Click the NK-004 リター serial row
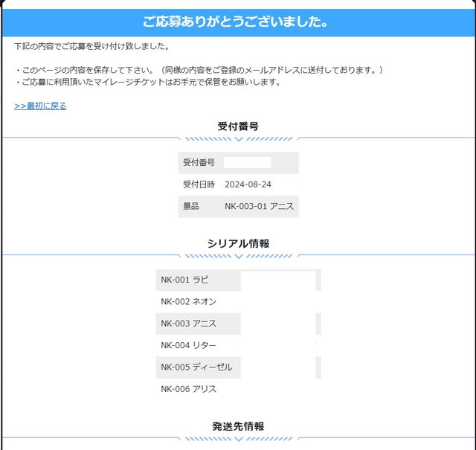Image resolution: width=476 pixels, height=450 pixels. click(x=189, y=345)
